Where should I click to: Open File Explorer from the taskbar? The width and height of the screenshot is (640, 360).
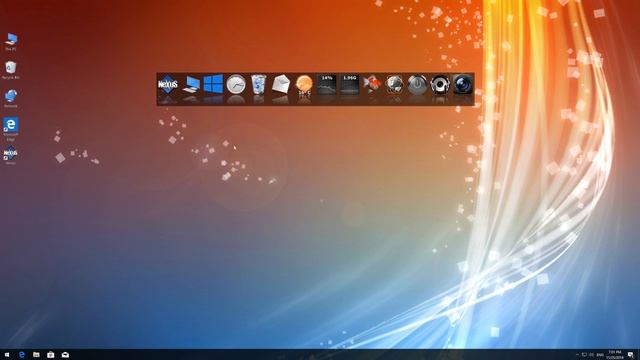(36, 355)
